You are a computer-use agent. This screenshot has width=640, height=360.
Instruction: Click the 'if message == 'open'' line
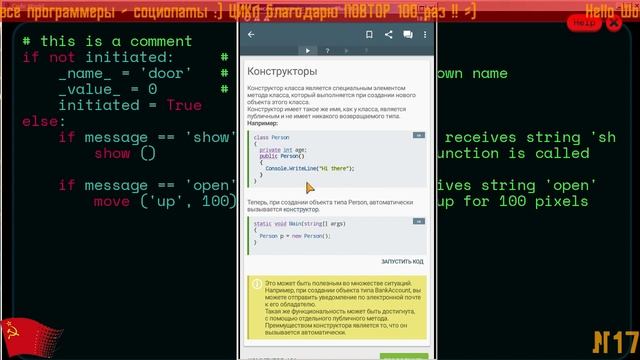147,186
